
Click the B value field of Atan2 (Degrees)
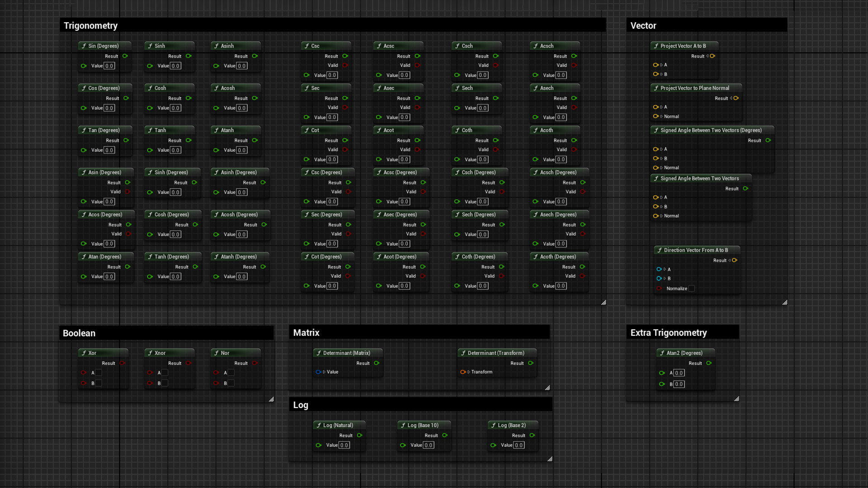679,384
